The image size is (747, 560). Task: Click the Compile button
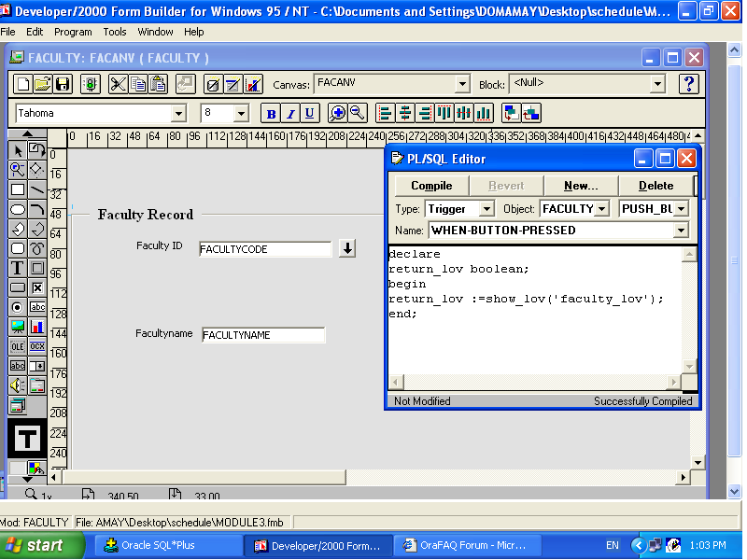point(431,186)
